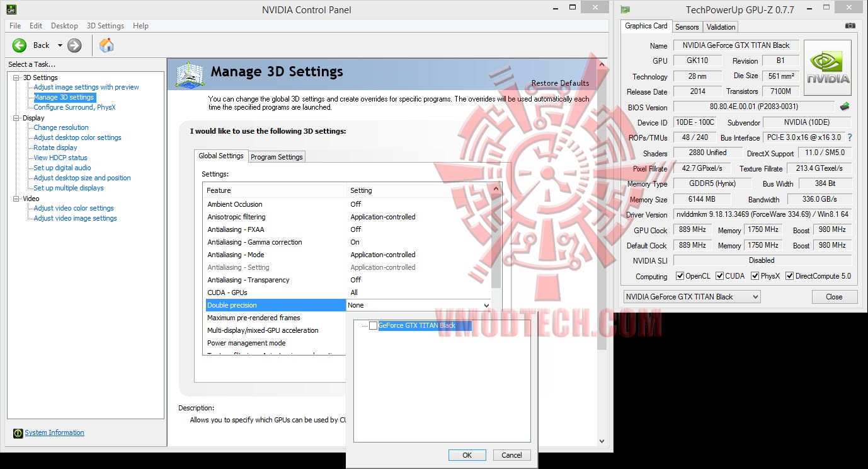
Task: Click the Bus Interface question mark icon
Action: point(849,137)
